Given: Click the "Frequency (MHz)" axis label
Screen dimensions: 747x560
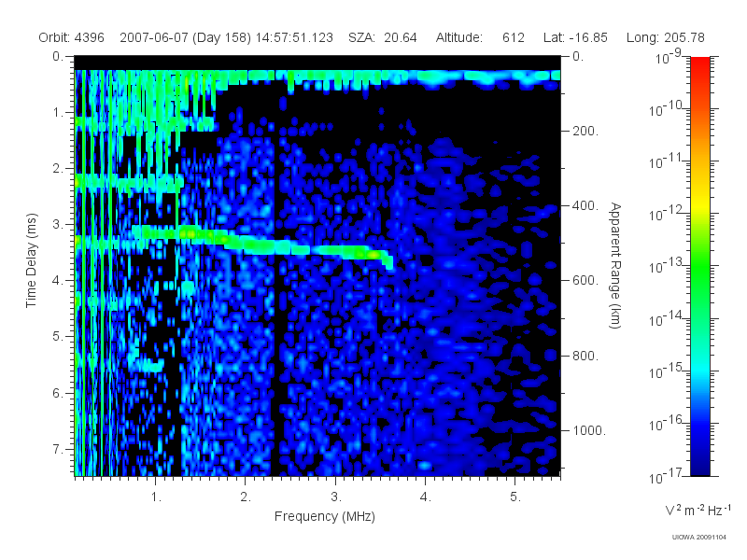Looking at the screenshot, I should [324, 516].
